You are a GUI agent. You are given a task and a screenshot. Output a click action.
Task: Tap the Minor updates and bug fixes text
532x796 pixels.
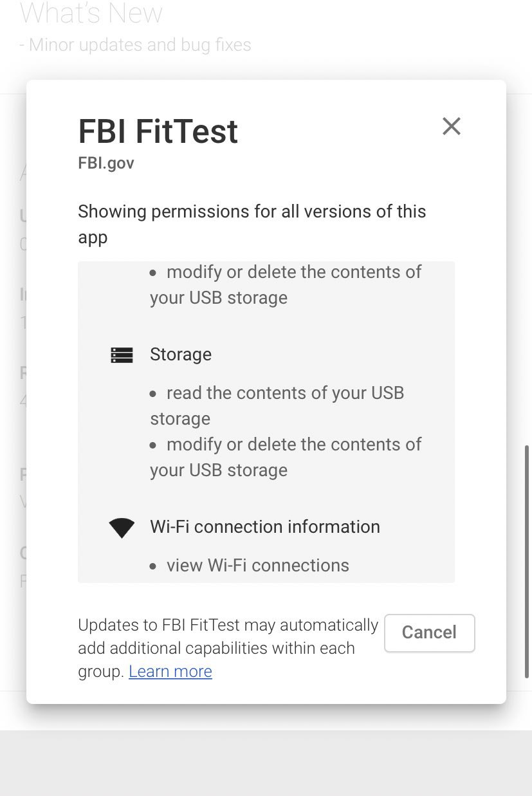(x=135, y=45)
